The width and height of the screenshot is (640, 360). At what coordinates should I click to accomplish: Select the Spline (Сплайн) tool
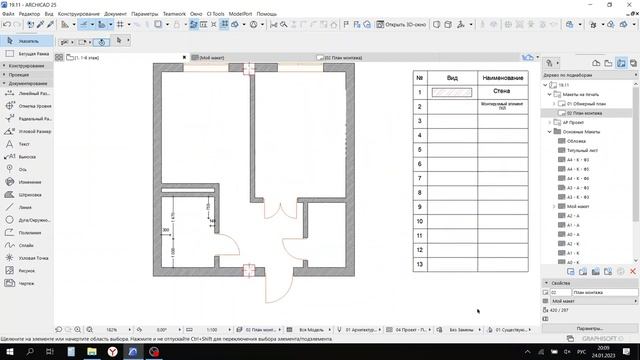tap(27, 245)
